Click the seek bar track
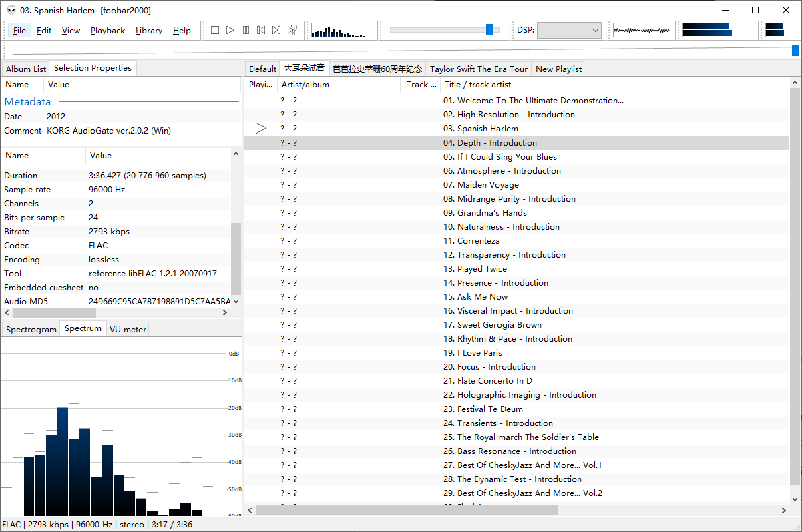 tap(401, 51)
